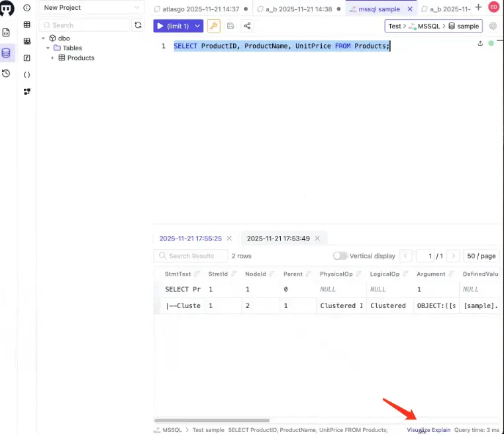Click the Parent column header
This screenshot has height=436, width=504.
tap(293, 274)
